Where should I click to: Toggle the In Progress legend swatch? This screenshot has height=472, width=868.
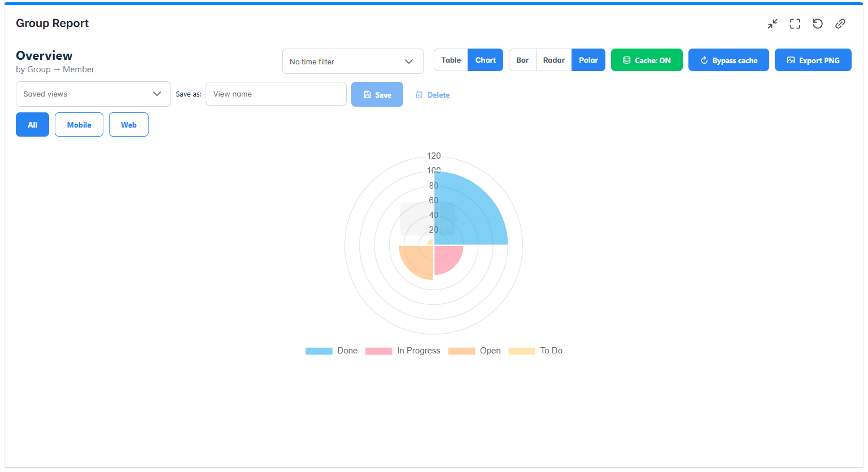[379, 351]
